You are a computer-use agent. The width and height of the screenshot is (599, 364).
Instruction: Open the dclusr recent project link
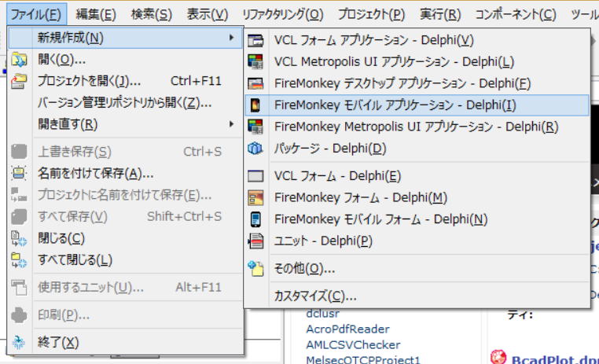[x=322, y=314]
